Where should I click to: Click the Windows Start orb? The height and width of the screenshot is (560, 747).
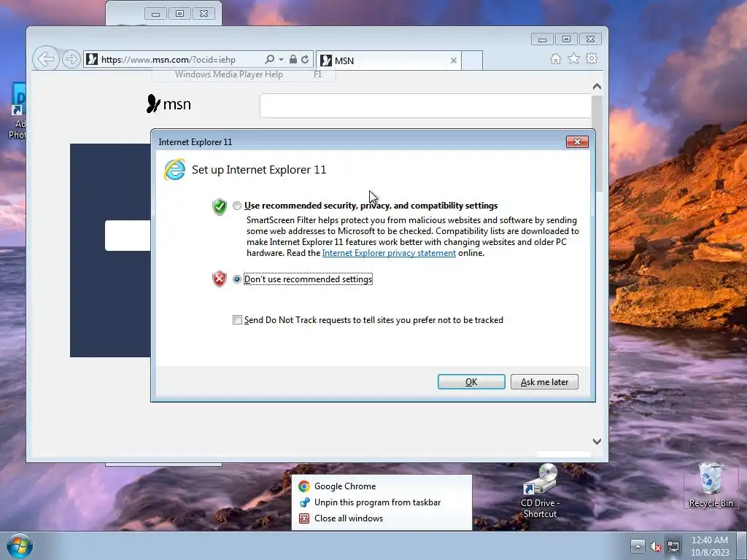coord(20,546)
